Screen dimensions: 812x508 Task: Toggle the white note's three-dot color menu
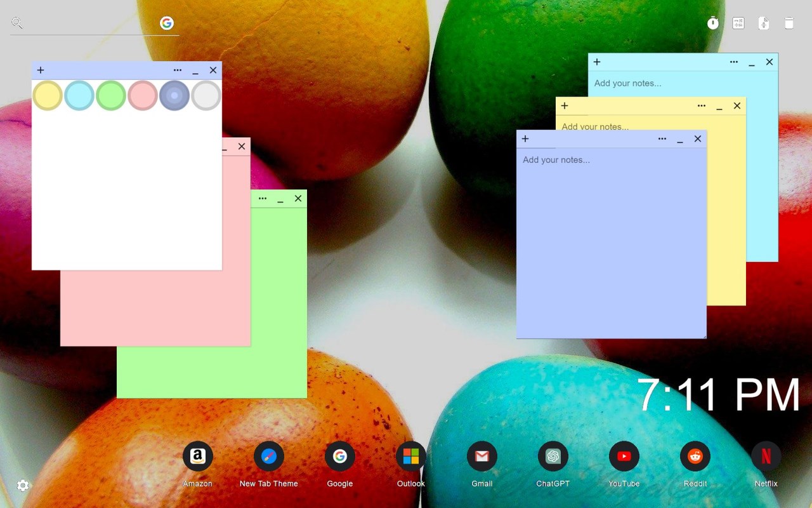pyautogui.click(x=178, y=70)
